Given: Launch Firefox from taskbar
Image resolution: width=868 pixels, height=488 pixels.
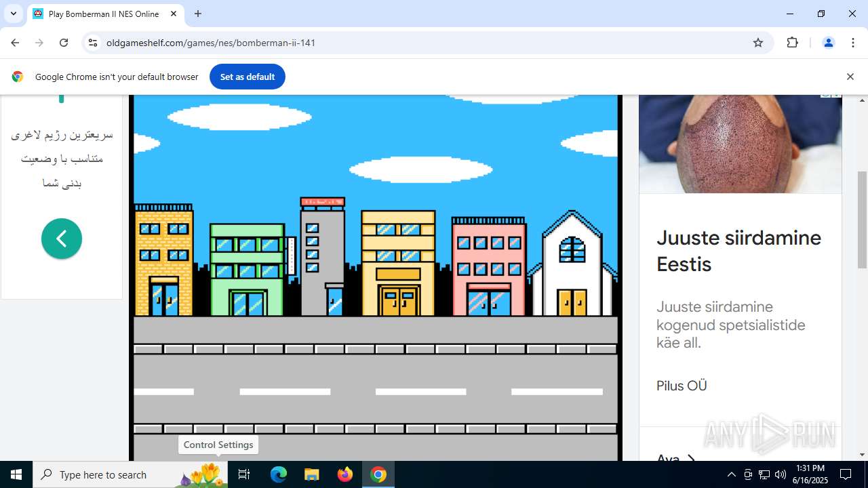Looking at the screenshot, I should (345, 474).
